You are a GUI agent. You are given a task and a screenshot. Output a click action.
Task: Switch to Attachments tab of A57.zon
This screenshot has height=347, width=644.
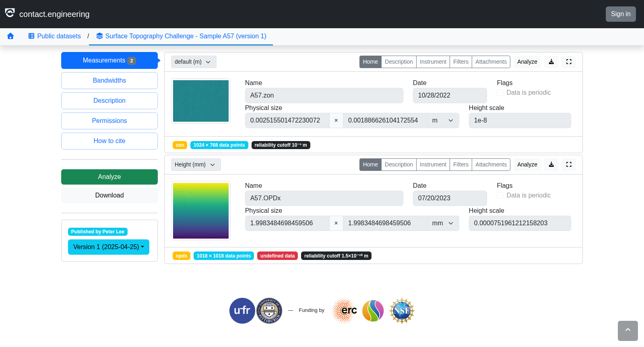point(491,62)
